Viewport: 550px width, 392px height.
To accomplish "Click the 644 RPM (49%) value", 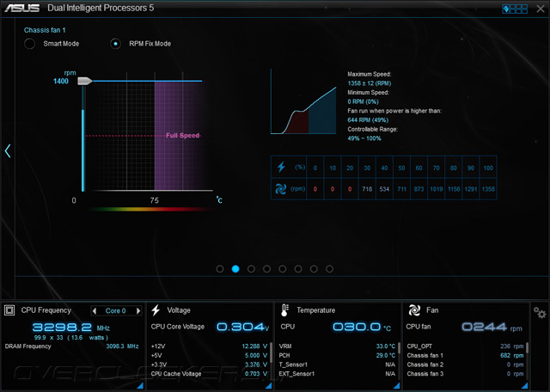I will point(368,120).
